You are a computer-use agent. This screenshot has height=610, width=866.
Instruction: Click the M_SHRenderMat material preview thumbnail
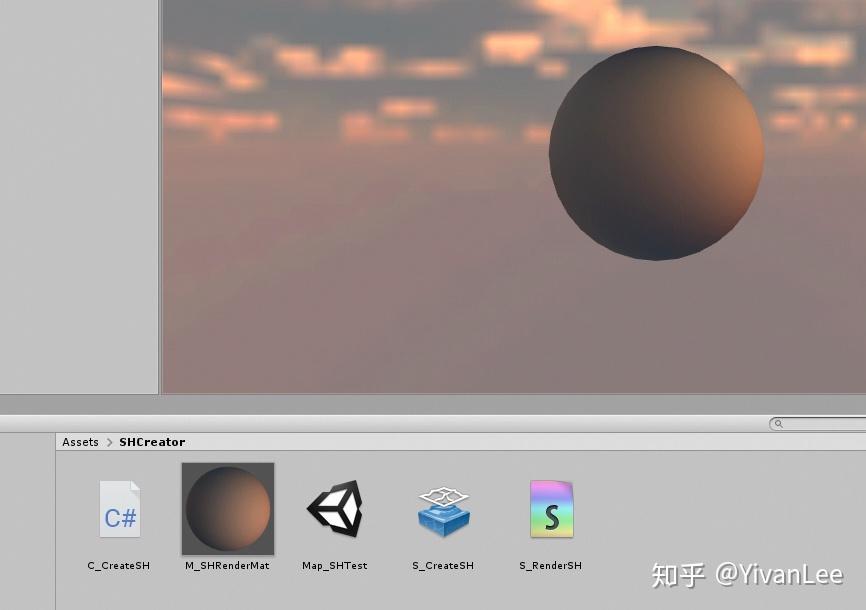click(227, 509)
